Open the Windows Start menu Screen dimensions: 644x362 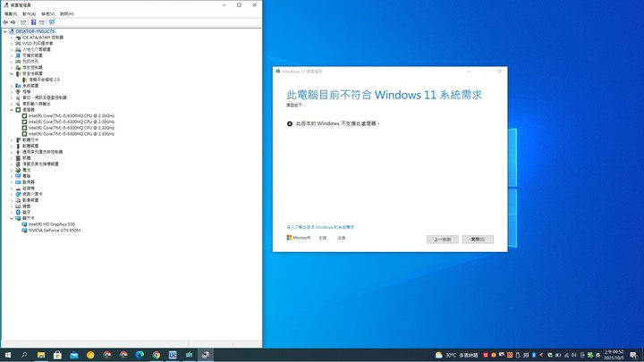tap(8, 355)
